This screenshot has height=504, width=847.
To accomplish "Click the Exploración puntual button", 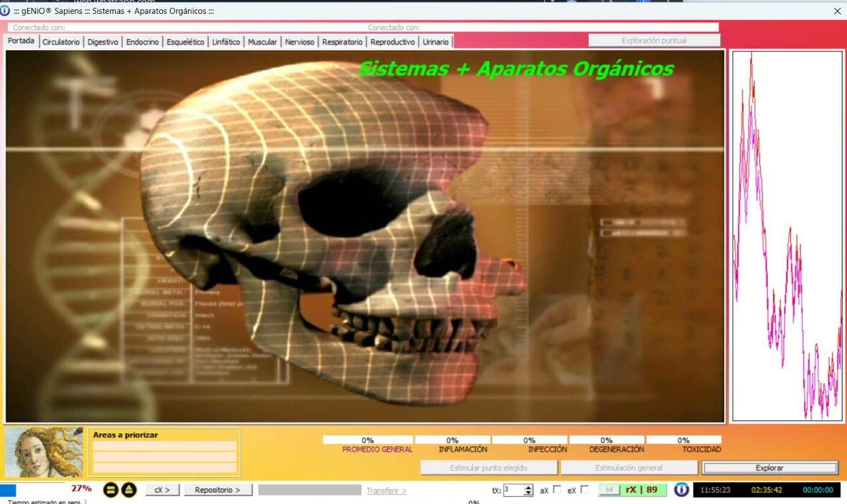I will 654,40.
